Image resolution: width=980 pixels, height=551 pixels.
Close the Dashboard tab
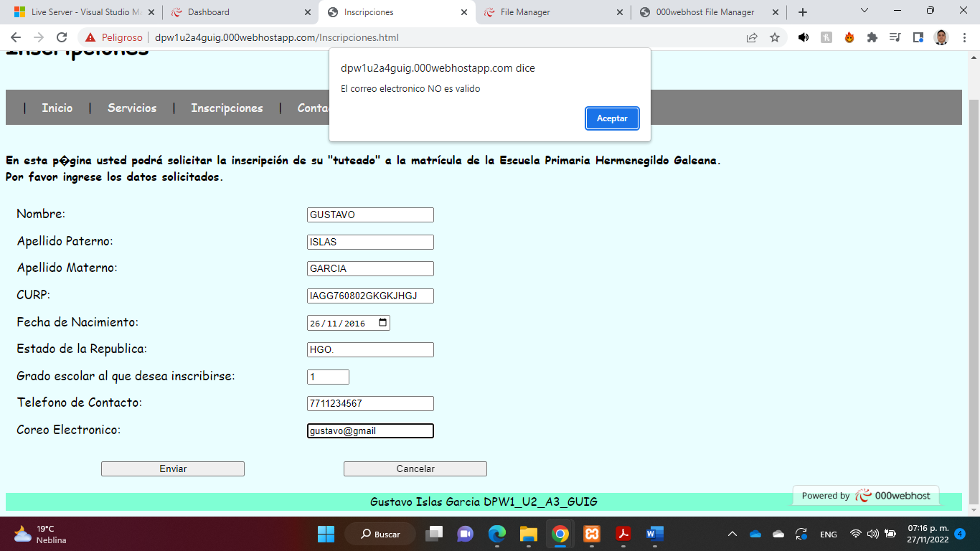click(307, 12)
